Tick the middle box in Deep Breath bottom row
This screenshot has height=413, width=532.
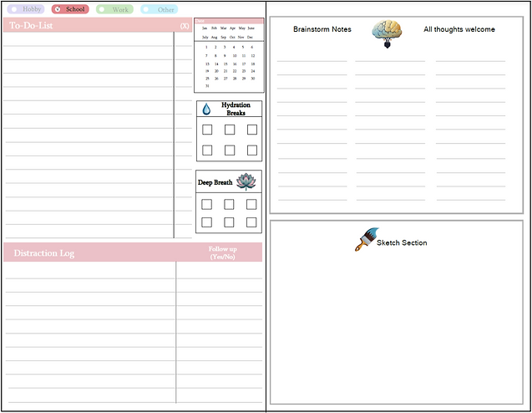pyautogui.click(x=229, y=222)
